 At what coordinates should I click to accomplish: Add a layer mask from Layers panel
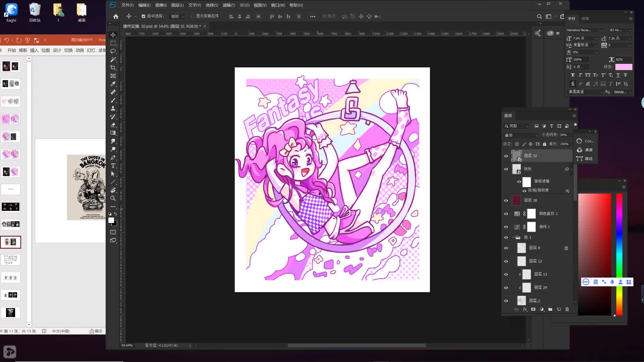(x=533, y=309)
